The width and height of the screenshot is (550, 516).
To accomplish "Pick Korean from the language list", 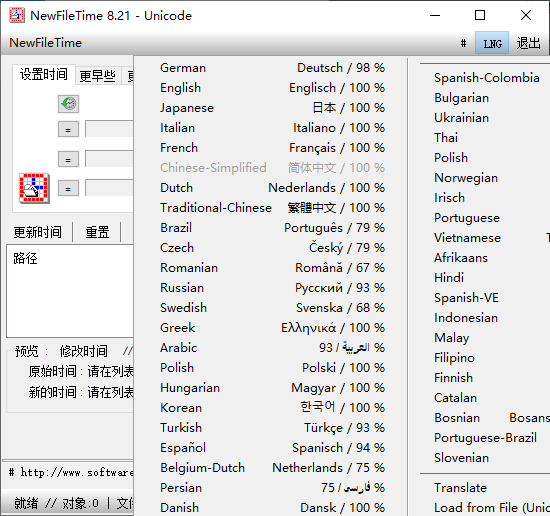I will tap(273, 408).
